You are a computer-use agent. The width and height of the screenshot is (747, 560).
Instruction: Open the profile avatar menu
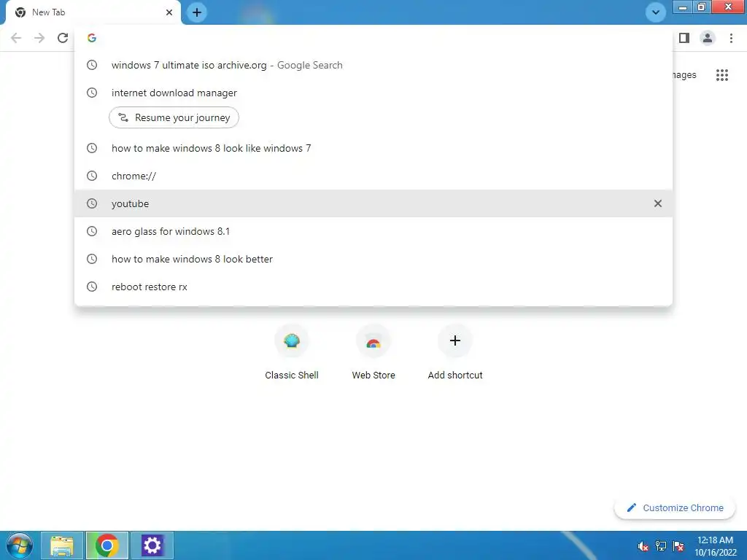point(708,38)
